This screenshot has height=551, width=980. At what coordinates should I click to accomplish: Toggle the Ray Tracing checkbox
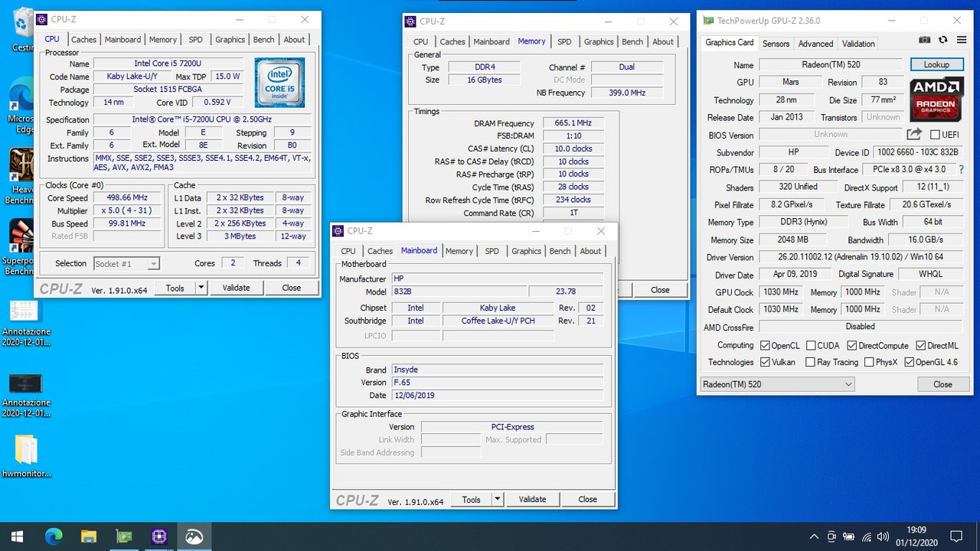(810, 362)
